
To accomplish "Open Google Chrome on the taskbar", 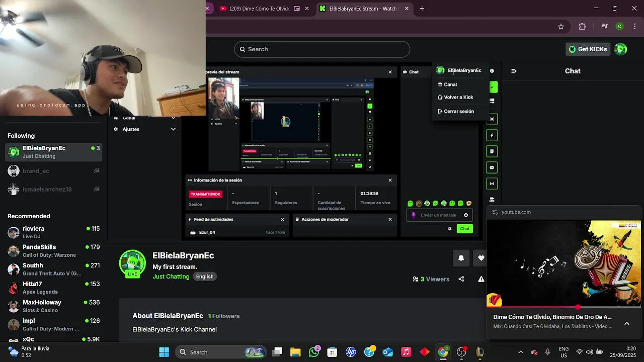I will [x=443, y=352].
